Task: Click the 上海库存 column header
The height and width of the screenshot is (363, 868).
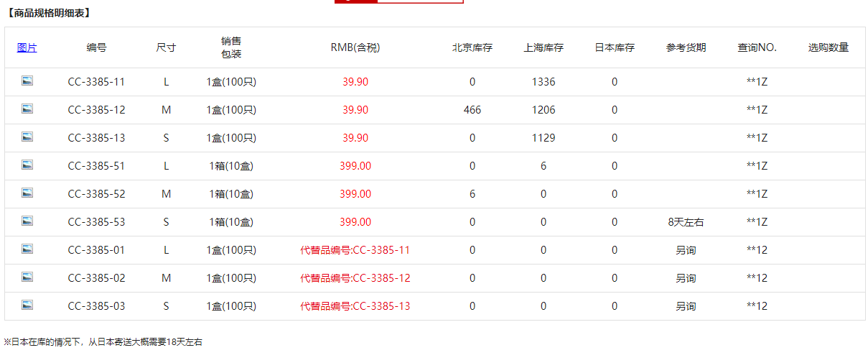Action: click(543, 47)
